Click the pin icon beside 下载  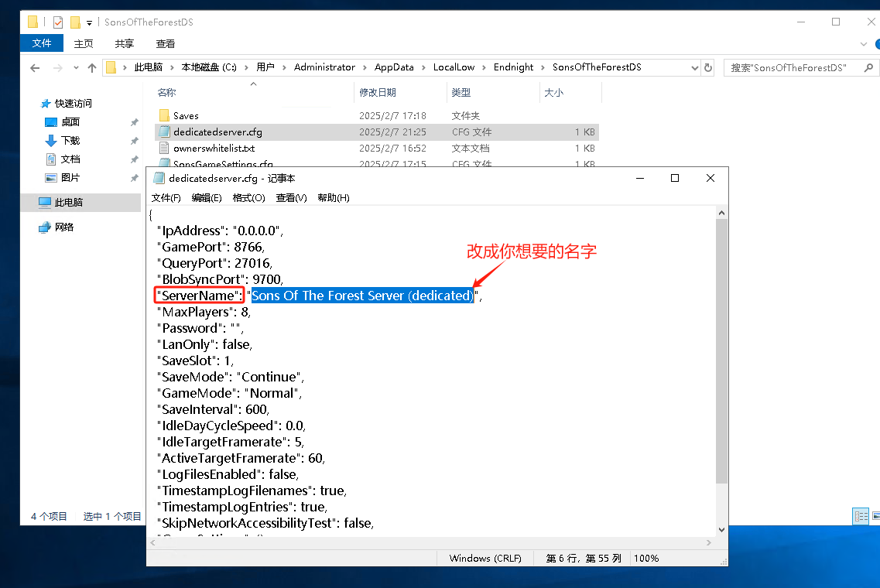[x=134, y=141]
